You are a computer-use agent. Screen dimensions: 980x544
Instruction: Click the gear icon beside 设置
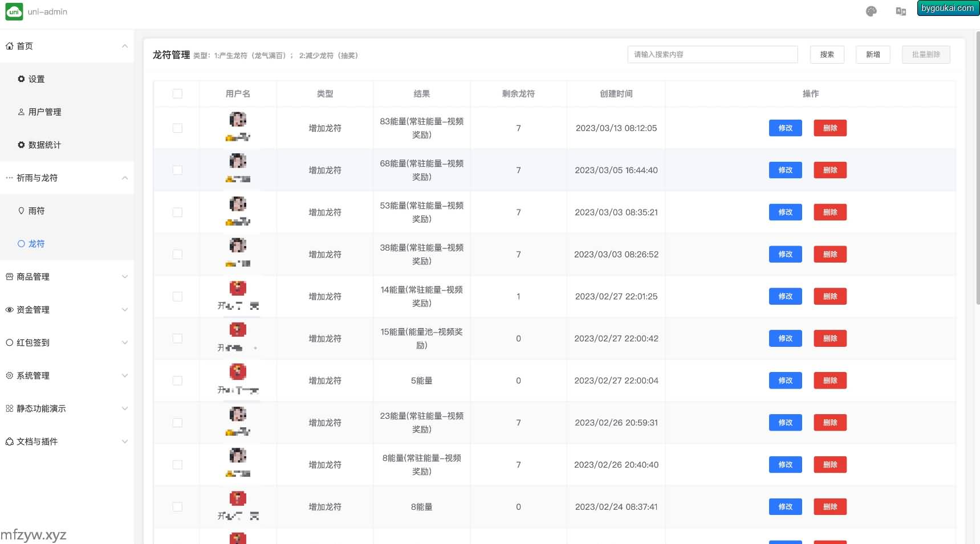(x=21, y=79)
